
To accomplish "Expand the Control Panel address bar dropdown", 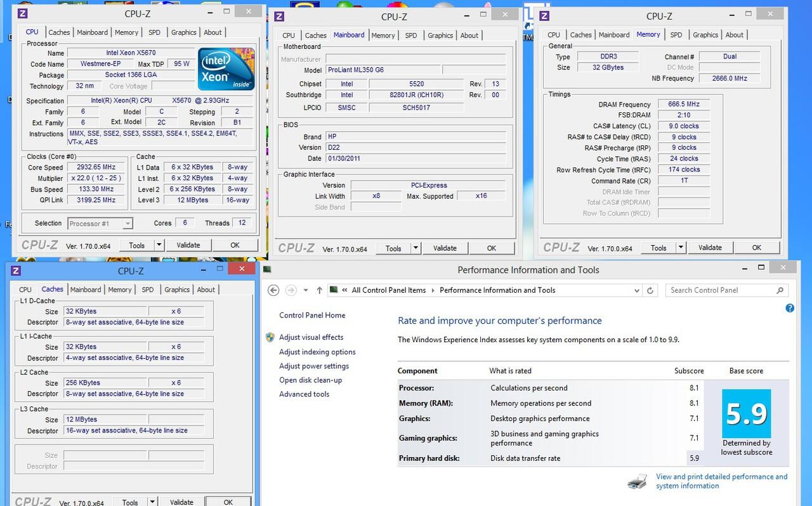I will pyautogui.click(x=636, y=290).
